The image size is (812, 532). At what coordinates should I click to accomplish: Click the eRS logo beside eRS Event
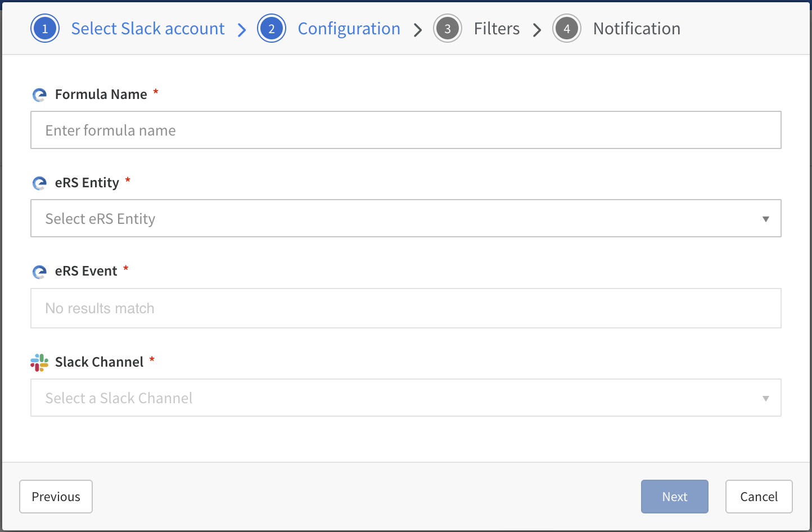point(39,272)
